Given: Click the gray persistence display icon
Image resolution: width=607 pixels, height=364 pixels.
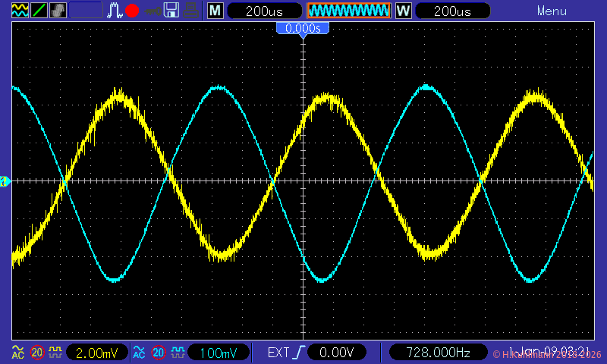Looking at the screenshot, I should (x=58, y=11).
